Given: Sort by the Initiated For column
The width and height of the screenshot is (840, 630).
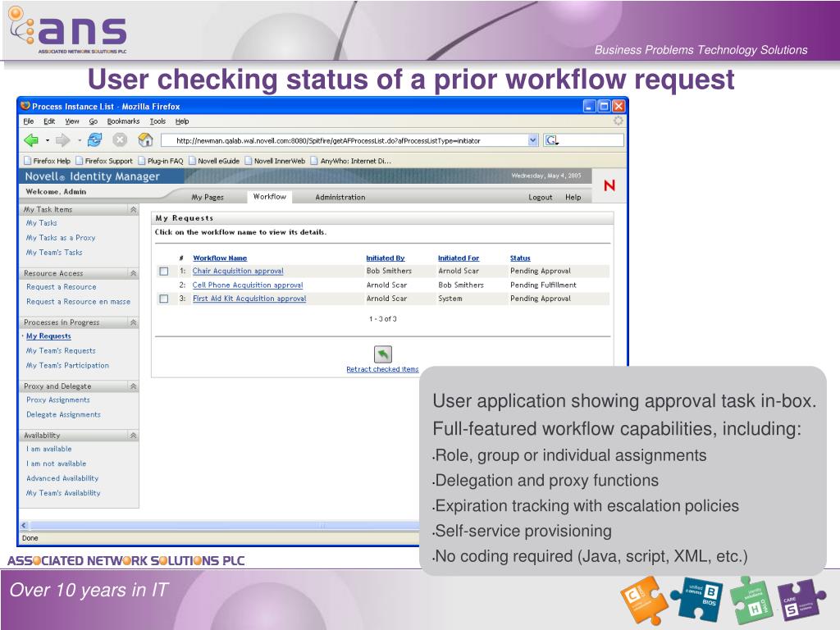Looking at the screenshot, I should (459, 258).
